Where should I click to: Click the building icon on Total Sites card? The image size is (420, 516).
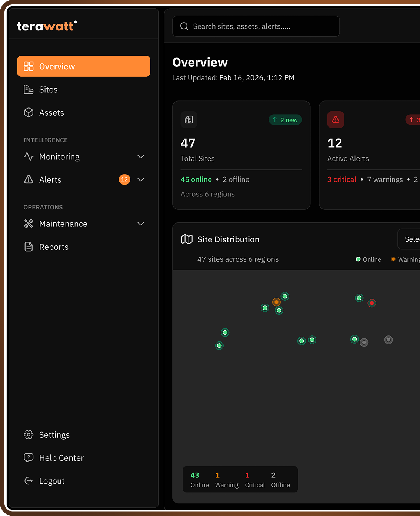pos(189,119)
